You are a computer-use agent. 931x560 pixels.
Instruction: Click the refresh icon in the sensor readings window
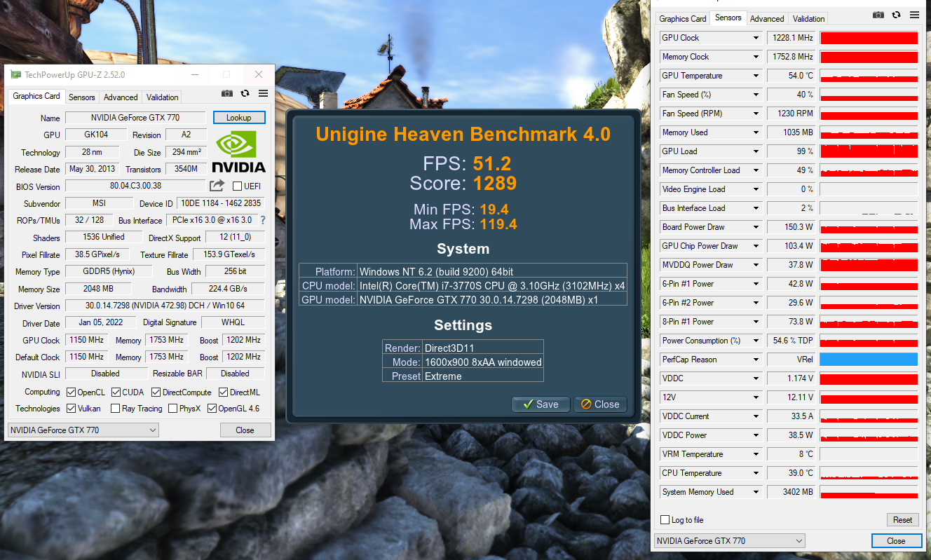click(x=896, y=15)
